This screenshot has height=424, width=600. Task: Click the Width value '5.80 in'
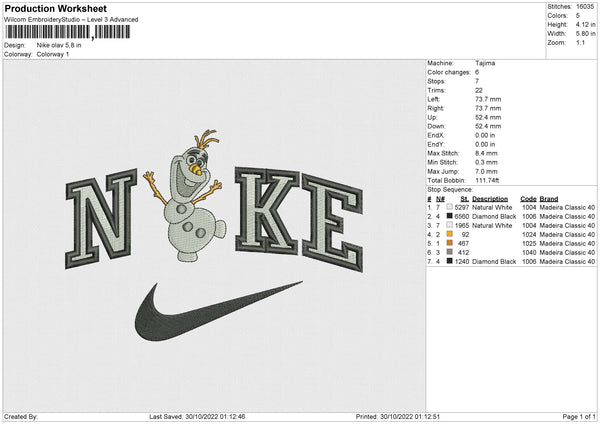point(585,34)
